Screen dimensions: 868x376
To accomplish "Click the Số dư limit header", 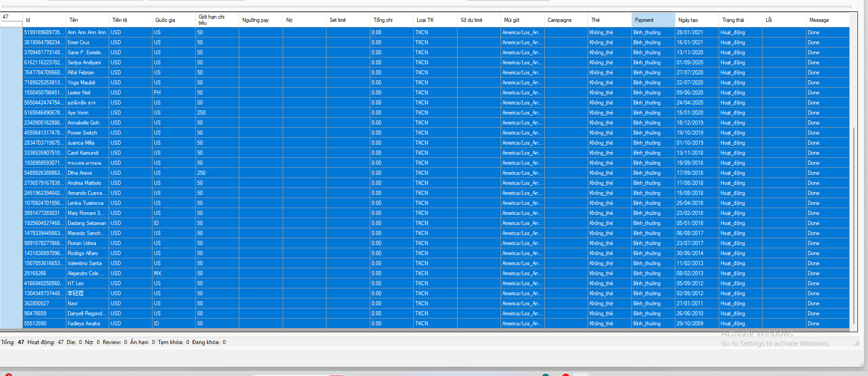I will [x=479, y=20].
